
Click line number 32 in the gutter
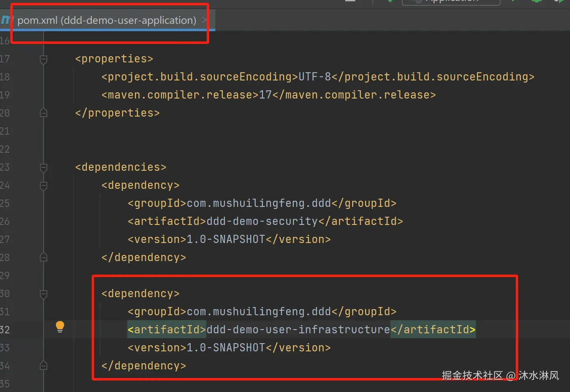pyautogui.click(x=5, y=330)
